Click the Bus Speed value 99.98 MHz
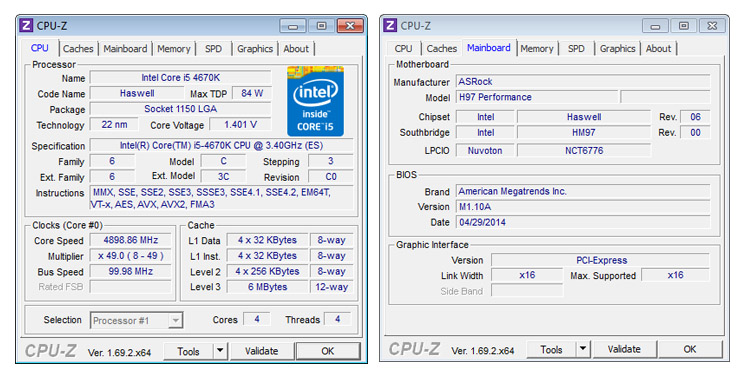The height and width of the screenshot is (373, 744). click(130, 271)
